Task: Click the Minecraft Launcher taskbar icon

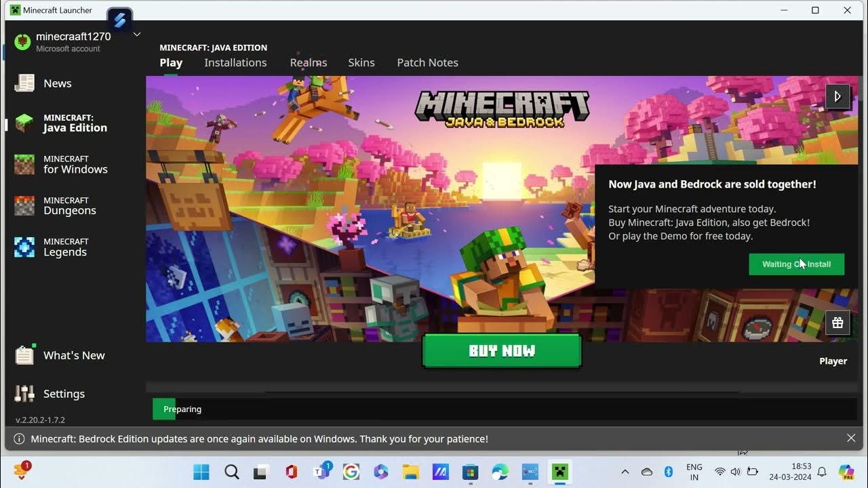Action: tap(559, 472)
